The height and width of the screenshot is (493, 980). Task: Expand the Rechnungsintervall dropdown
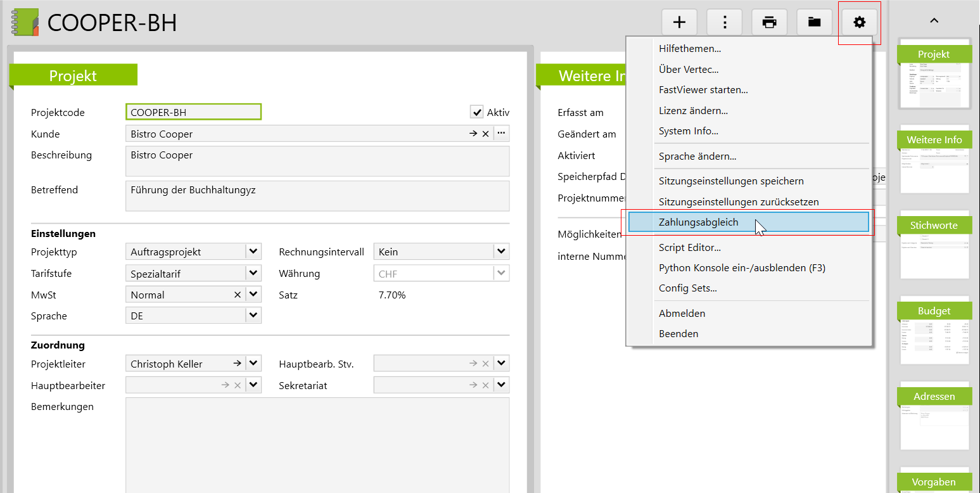pyautogui.click(x=502, y=252)
